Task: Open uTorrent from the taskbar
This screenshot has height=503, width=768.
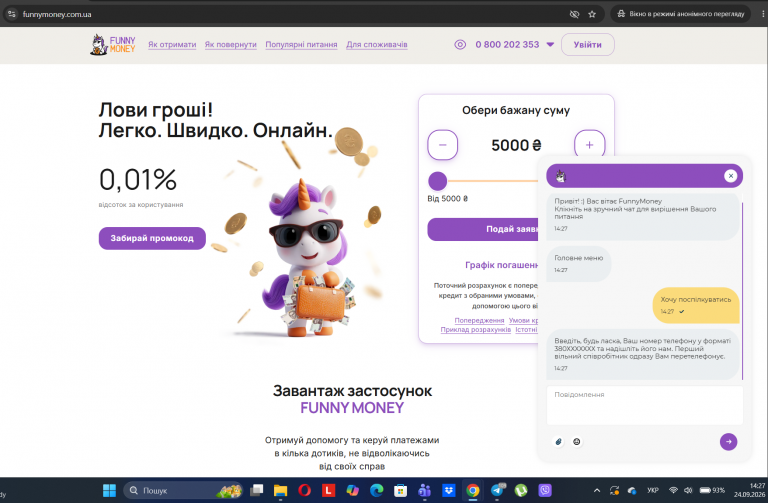Action: [x=521, y=490]
